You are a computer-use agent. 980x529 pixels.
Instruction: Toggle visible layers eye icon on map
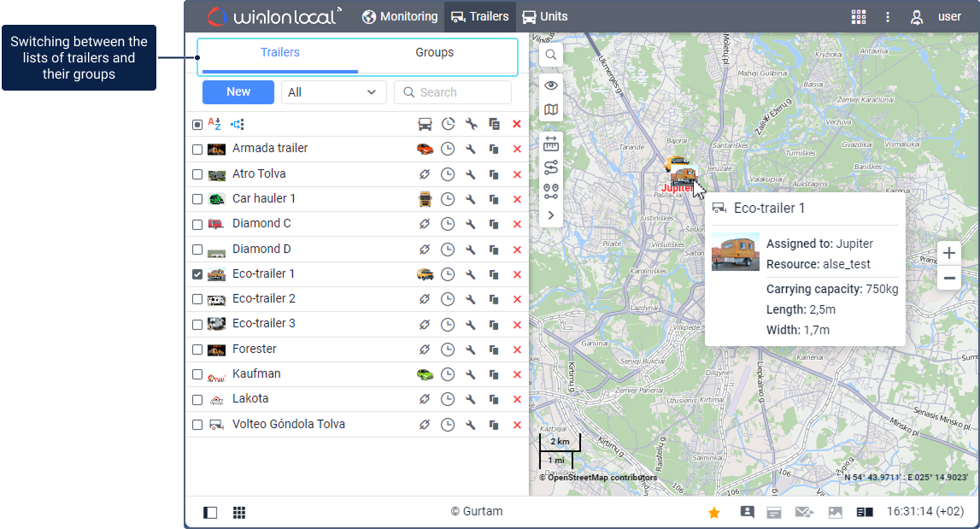pyautogui.click(x=550, y=85)
